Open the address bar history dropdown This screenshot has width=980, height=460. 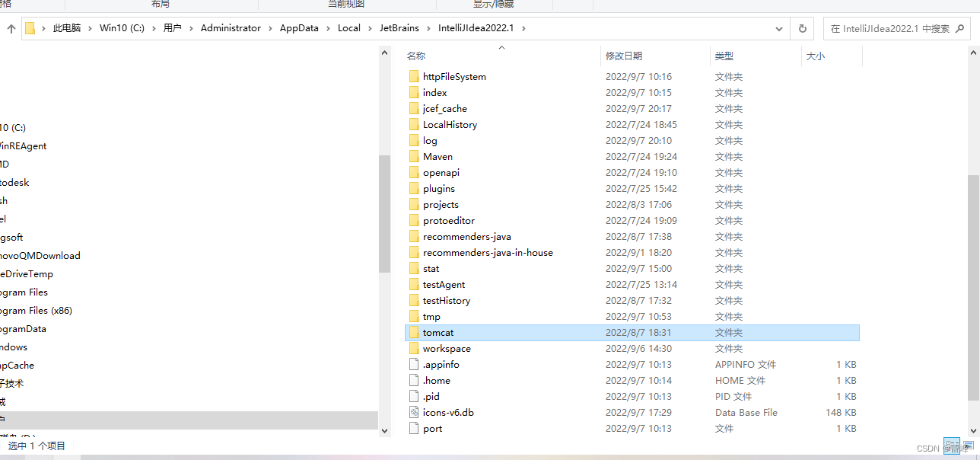pyautogui.click(x=780, y=29)
